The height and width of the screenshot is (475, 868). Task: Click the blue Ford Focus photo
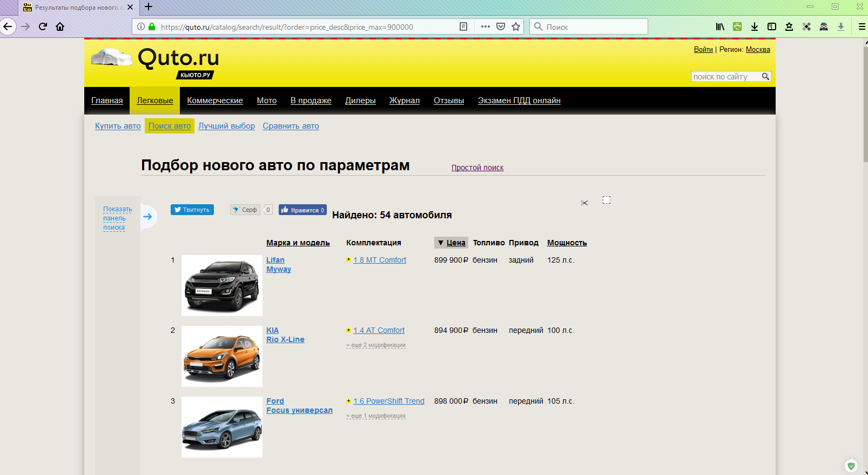pos(222,427)
